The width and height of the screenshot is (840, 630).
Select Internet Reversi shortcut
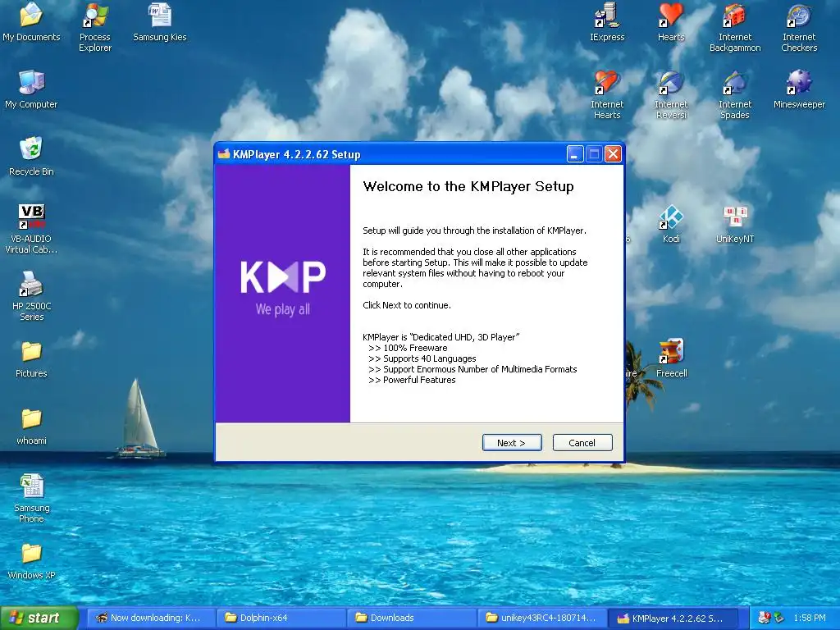coord(671,95)
